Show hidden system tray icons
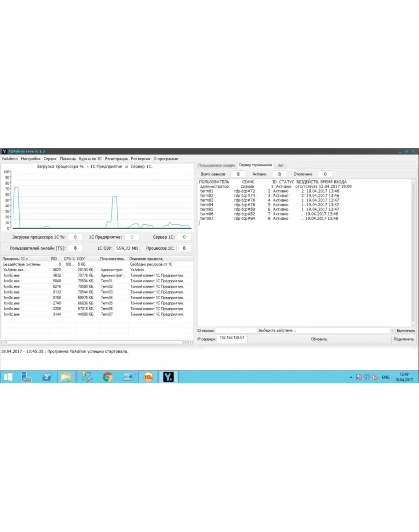This screenshot has width=419, height=532. coord(351,377)
